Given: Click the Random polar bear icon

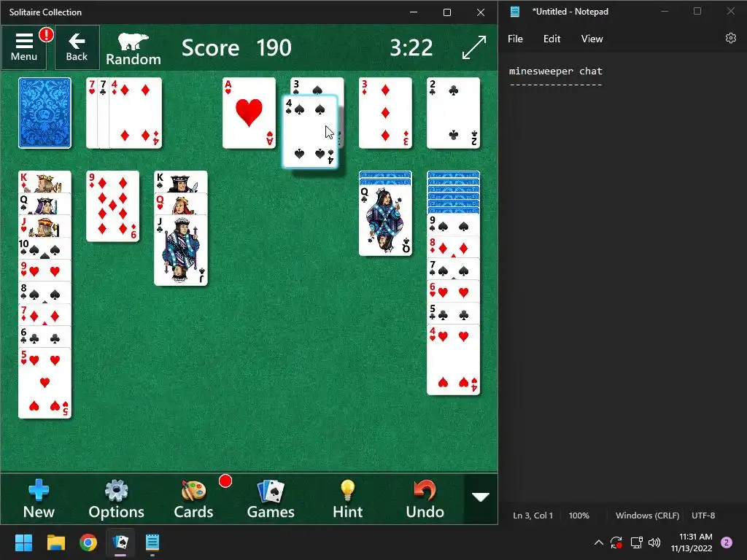Looking at the screenshot, I should [133, 49].
